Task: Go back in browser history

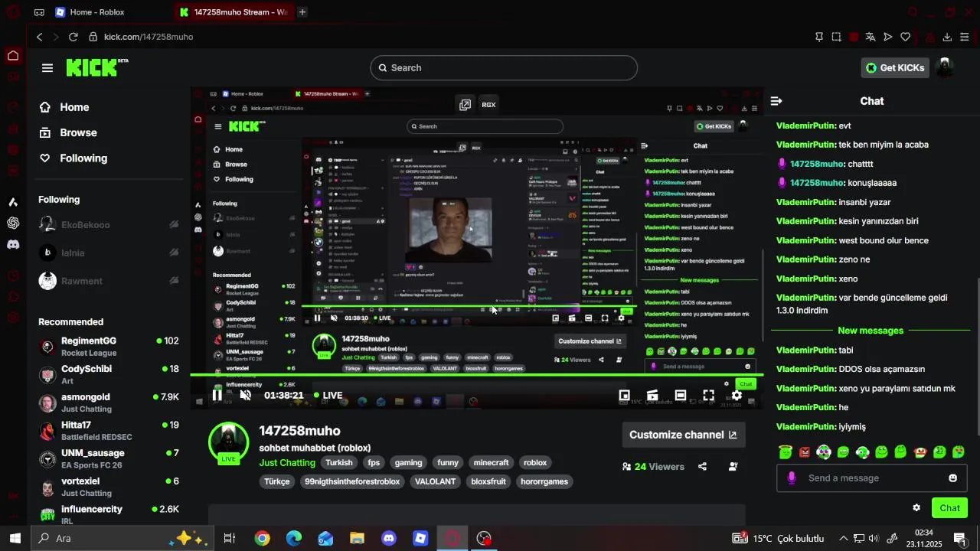Action: click(40, 37)
